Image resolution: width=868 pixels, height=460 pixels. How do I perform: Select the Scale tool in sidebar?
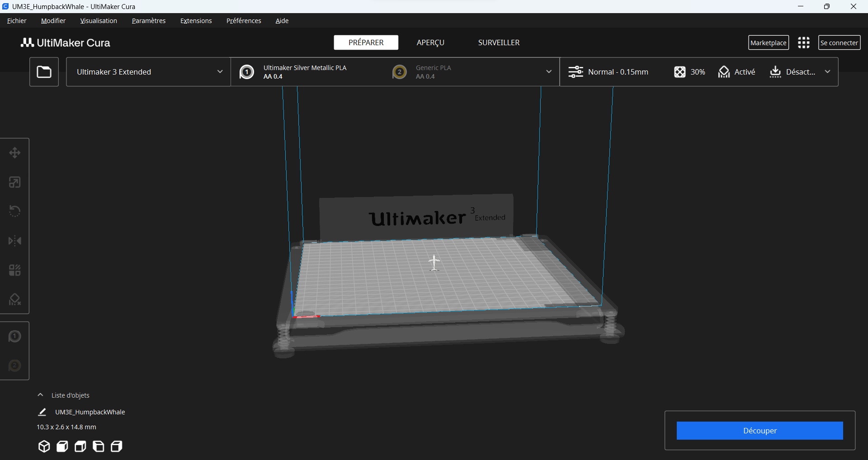click(x=15, y=182)
